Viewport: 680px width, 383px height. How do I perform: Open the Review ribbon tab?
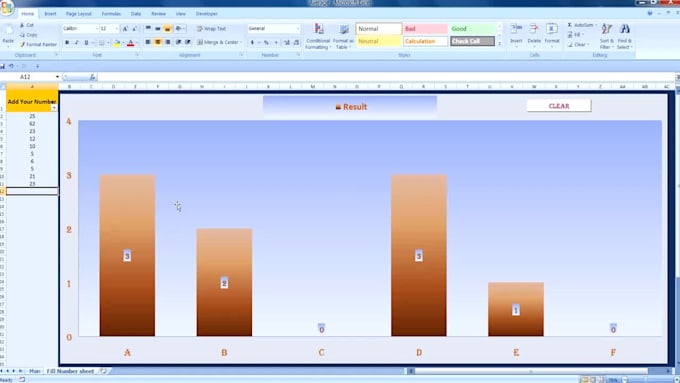point(158,14)
